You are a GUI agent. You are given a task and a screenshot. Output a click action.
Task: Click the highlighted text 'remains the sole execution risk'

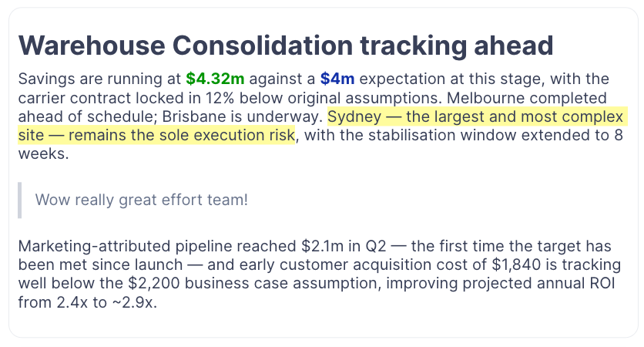point(182,135)
